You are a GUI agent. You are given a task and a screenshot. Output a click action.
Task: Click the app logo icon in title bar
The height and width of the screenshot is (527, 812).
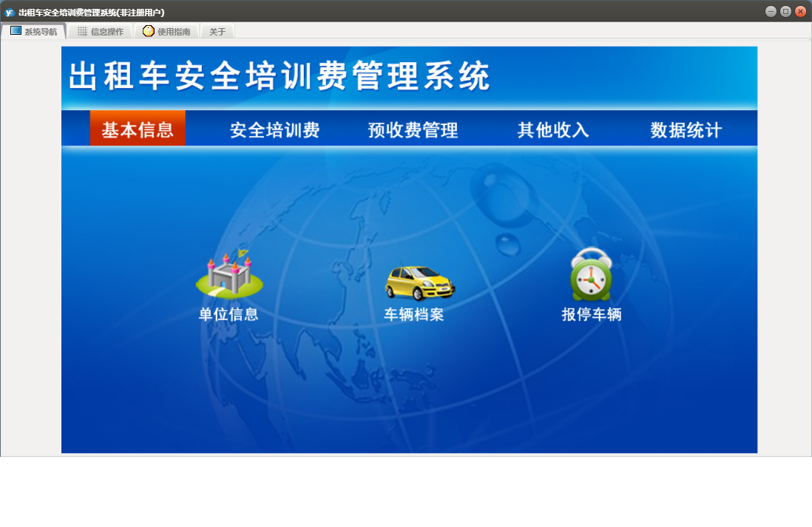pos(10,12)
